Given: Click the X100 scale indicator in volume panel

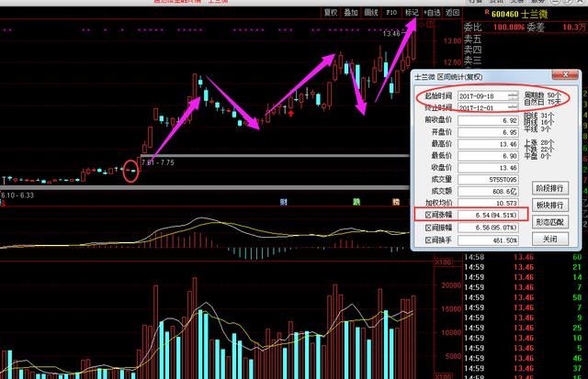Looking at the screenshot, I should click(x=447, y=262).
